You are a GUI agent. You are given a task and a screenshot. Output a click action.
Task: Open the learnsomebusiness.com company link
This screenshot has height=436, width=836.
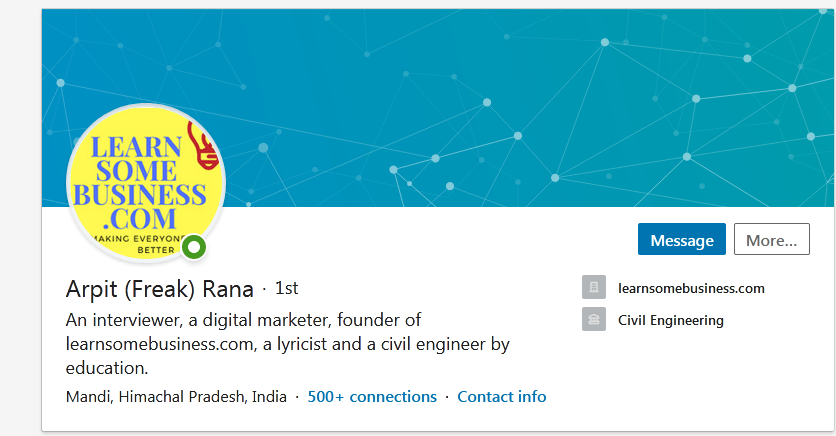point(691,288)
